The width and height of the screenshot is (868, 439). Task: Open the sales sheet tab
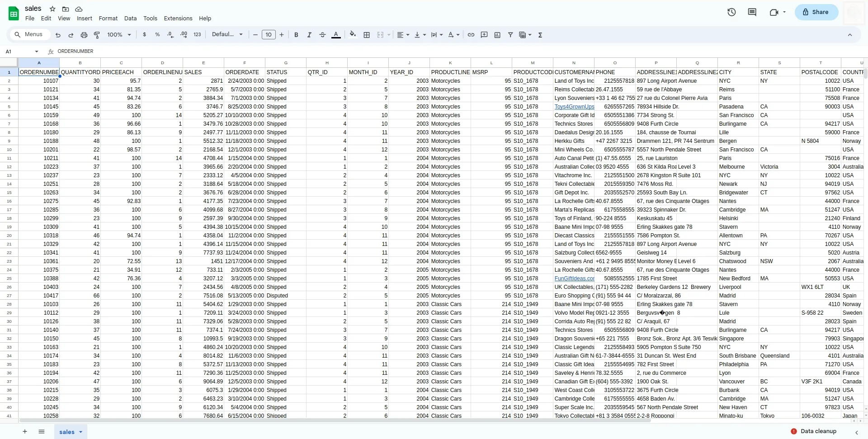coord(67,432)
